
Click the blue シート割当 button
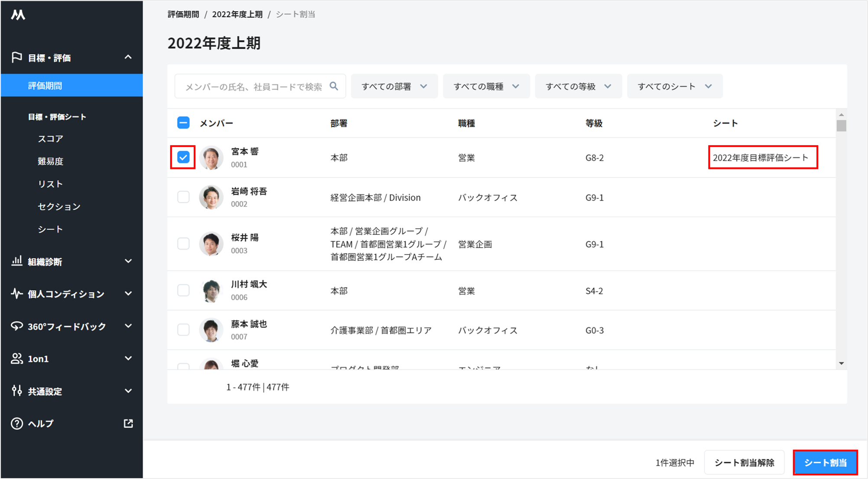click(825, 463)
